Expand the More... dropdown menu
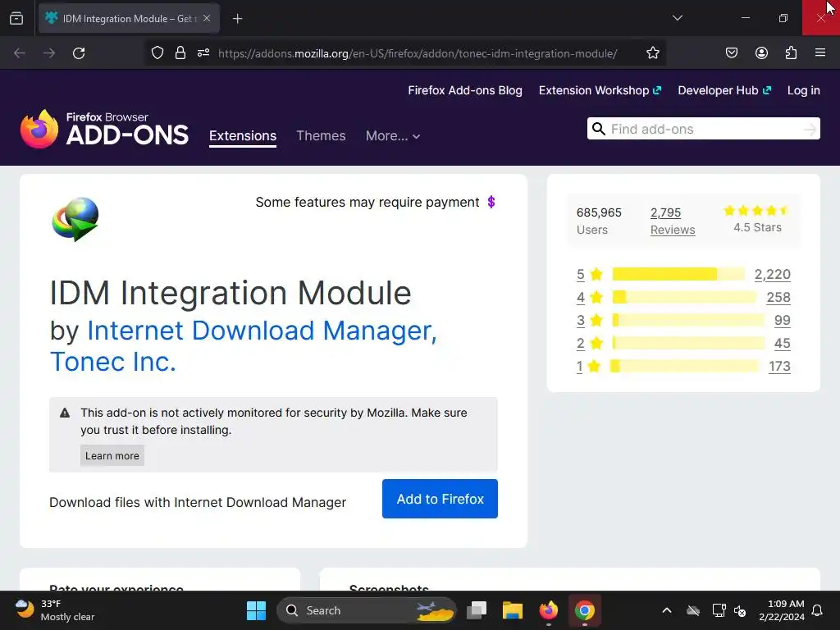The image size is (840, 630). click(x=393, y=136)
